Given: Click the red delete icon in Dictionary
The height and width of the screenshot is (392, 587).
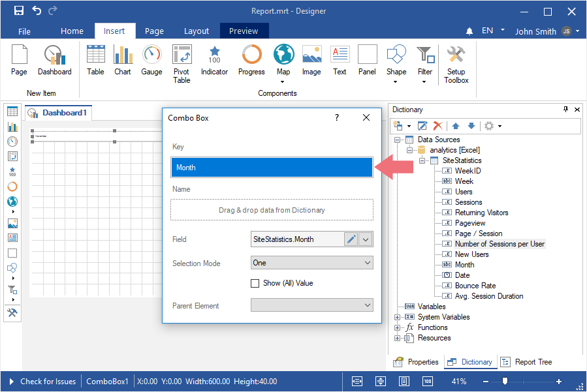Looking at the screenshot, I should [x=438, y=126].
